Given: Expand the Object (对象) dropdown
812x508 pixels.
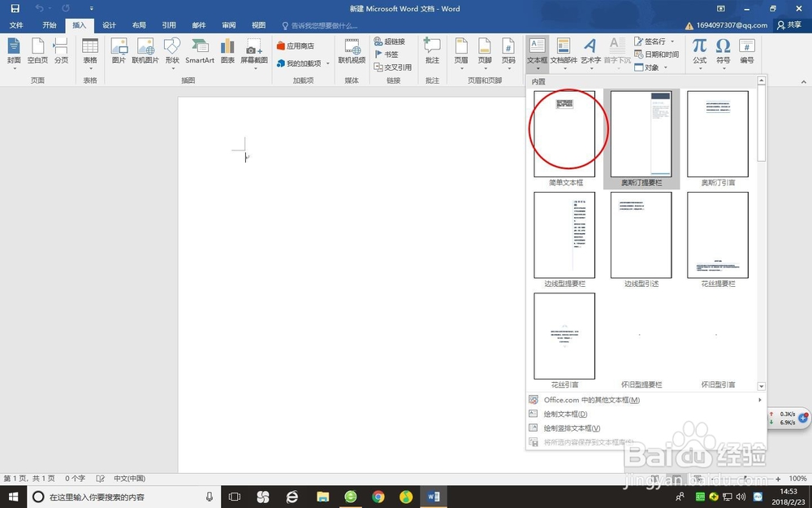Looking at the screenshot, I should pos(666,67).
